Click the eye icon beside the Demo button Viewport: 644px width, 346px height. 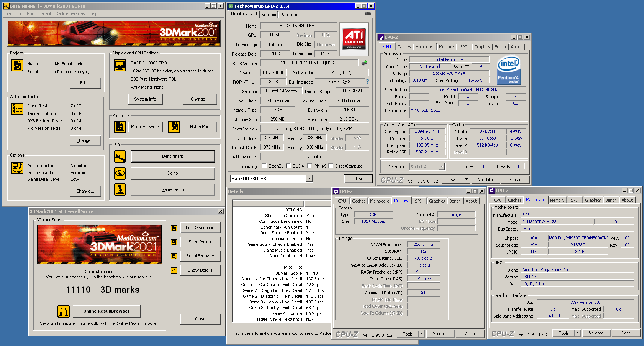pos(120,173)
